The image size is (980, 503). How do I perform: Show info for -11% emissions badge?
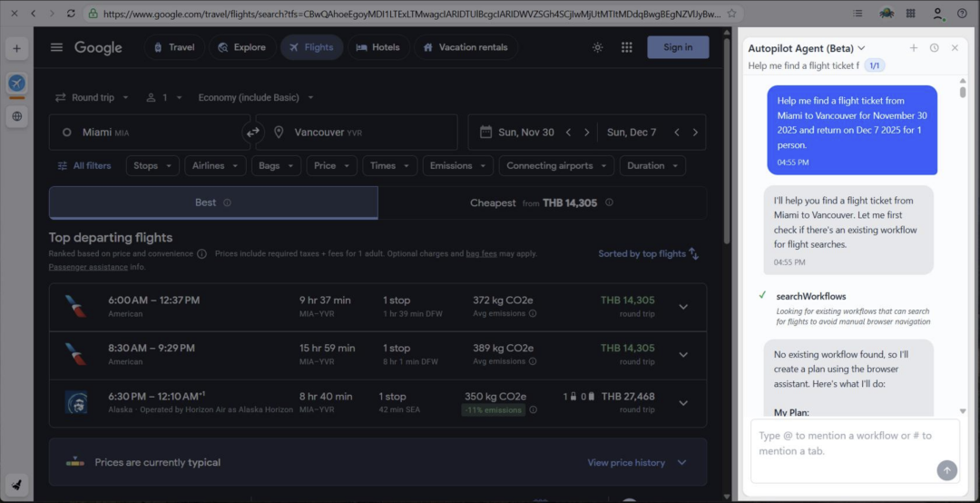[534, 409]
